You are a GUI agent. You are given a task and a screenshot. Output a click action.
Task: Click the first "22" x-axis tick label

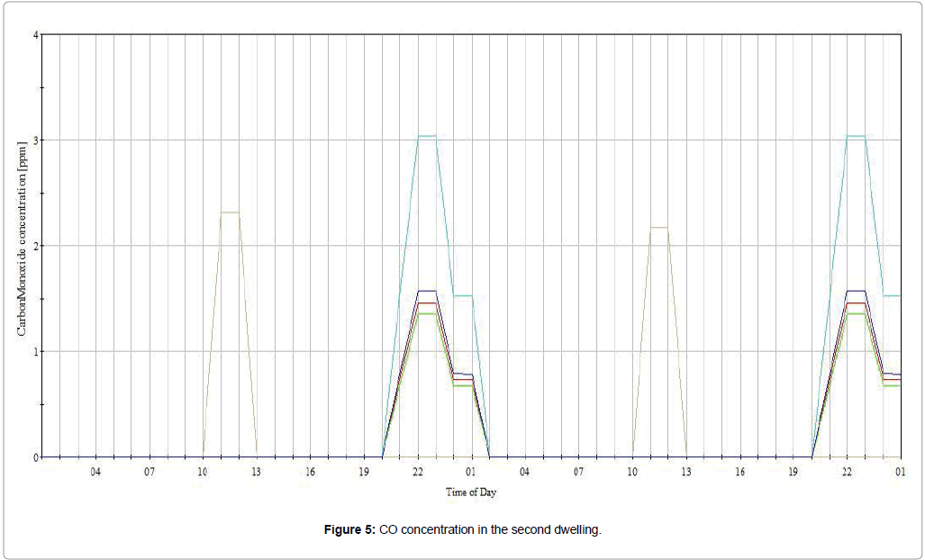(418, 471)
